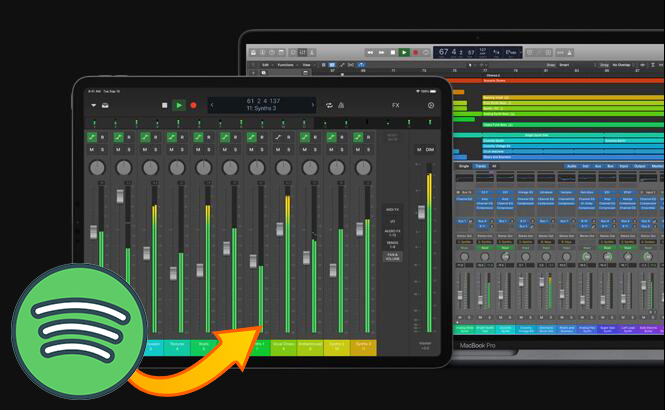
Task: Open the time signature field in MacBook LCD
Action: 496,52
